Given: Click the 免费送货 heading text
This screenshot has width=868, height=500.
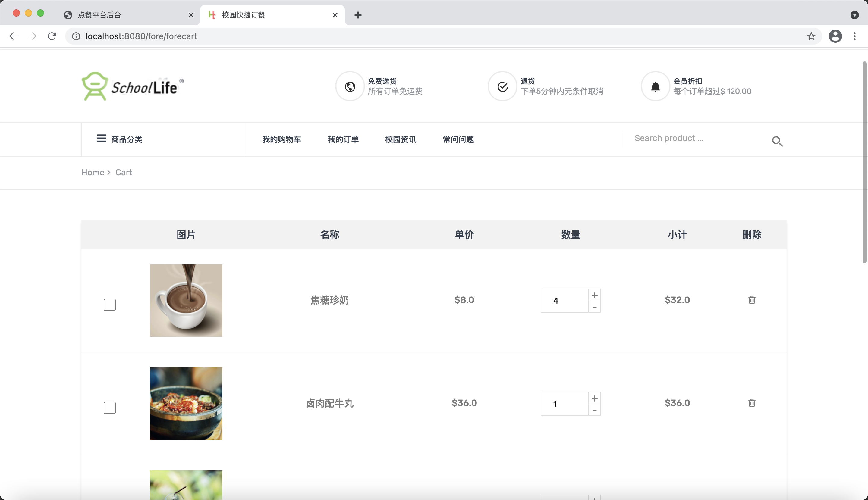Looking at the screenshot, I should point(382,81).
